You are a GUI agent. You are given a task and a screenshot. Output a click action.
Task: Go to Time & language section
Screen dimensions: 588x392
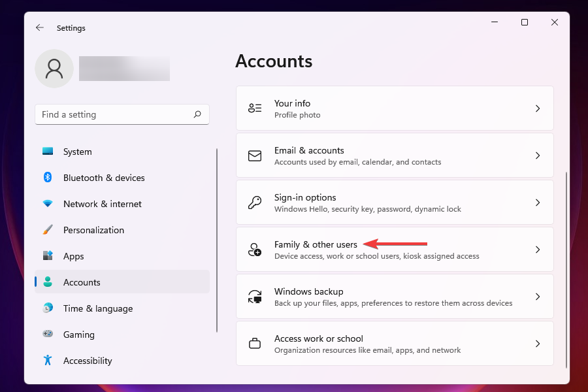[97, 308]
